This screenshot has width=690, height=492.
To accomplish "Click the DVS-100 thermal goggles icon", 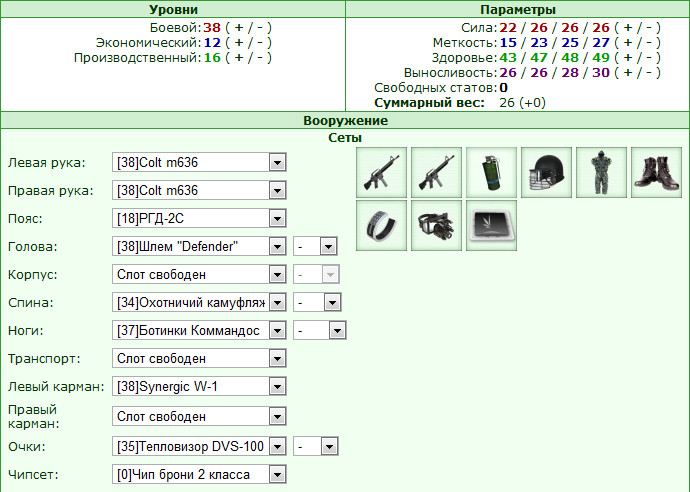I will [437, 225].
